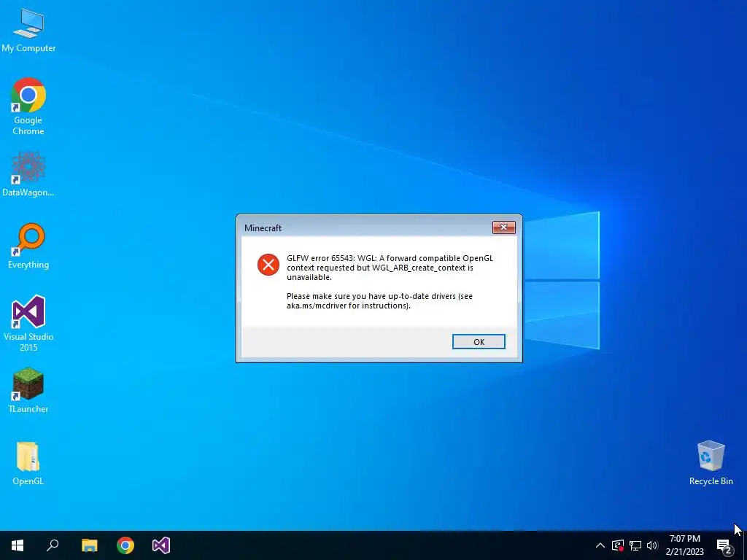747x560 pixels.
Task: Open the notification Action Center icon
Action: click(724, 546)
